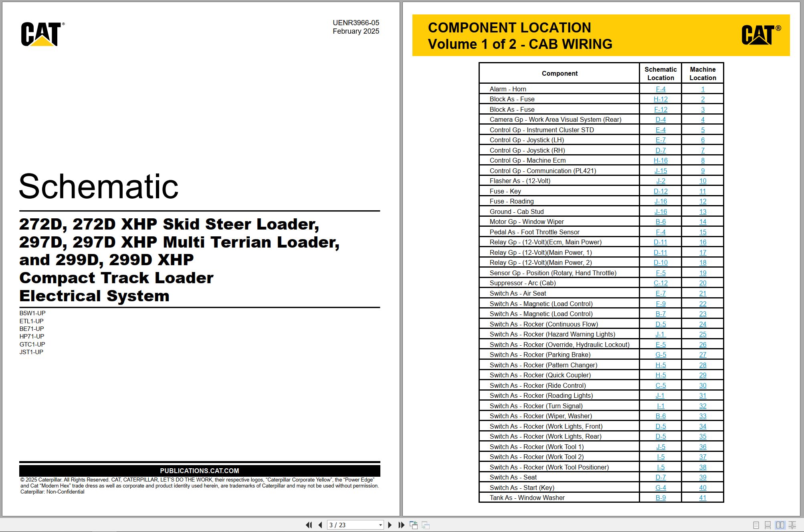Open schematic link J-2 for Flasher As

661,181
